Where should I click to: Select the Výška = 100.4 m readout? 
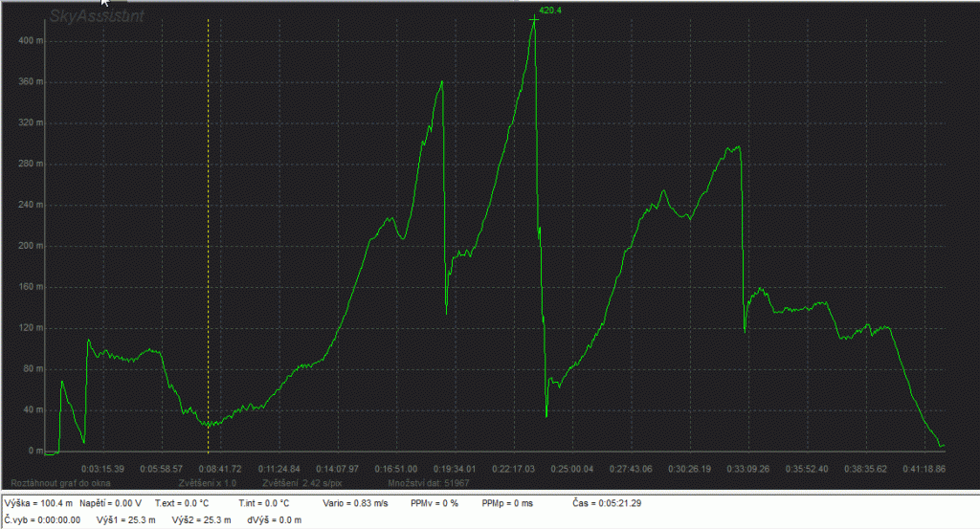[x=38, y=502]
